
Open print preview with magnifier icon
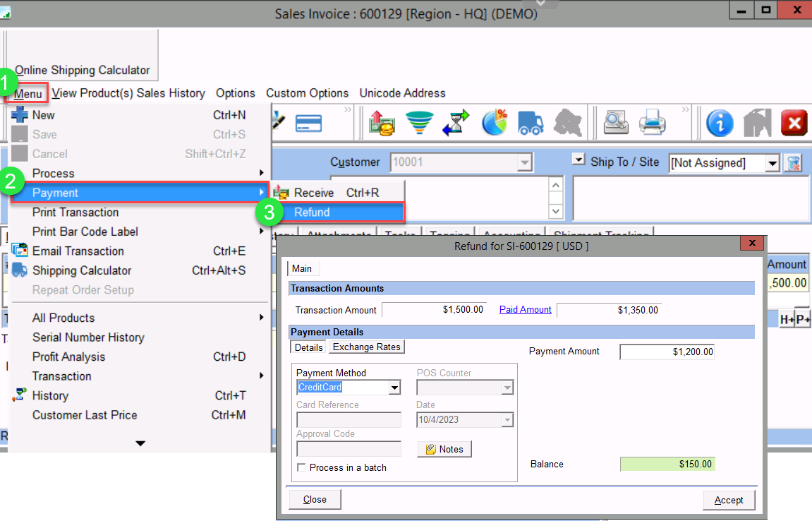pos(616,124)
